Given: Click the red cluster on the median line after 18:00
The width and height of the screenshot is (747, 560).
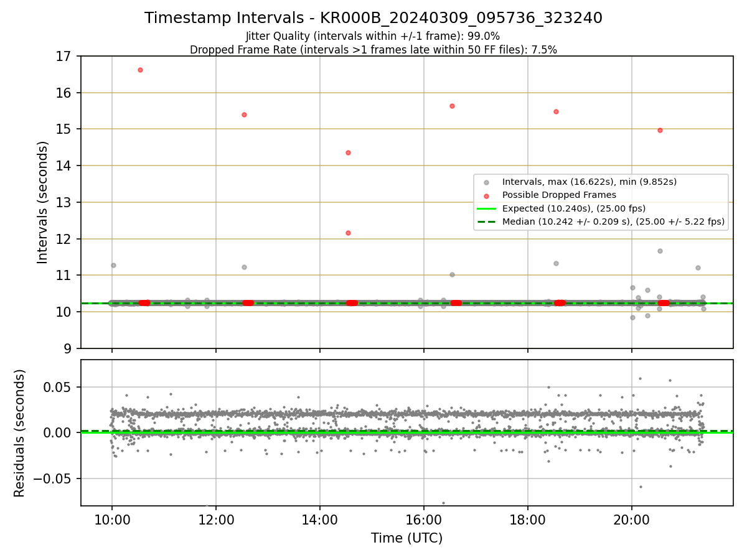Looking at the screenshot, I should coord(560,302).
